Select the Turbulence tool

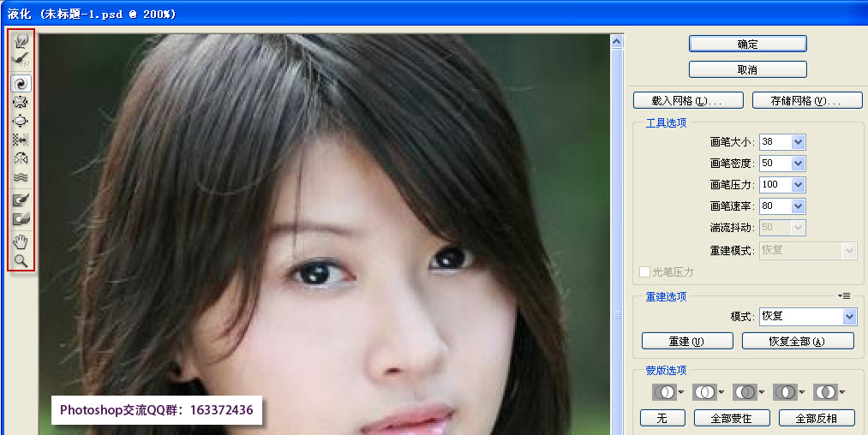21,177
